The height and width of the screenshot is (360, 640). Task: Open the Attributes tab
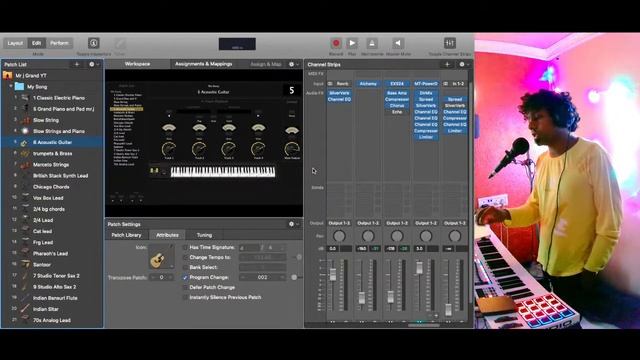click(x=167, y=235)
